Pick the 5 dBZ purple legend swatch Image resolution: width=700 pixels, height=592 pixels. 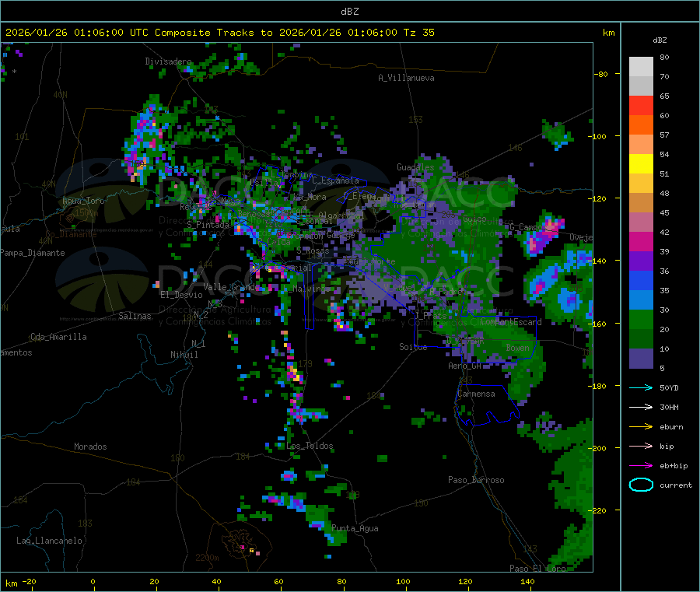point(641,359)
